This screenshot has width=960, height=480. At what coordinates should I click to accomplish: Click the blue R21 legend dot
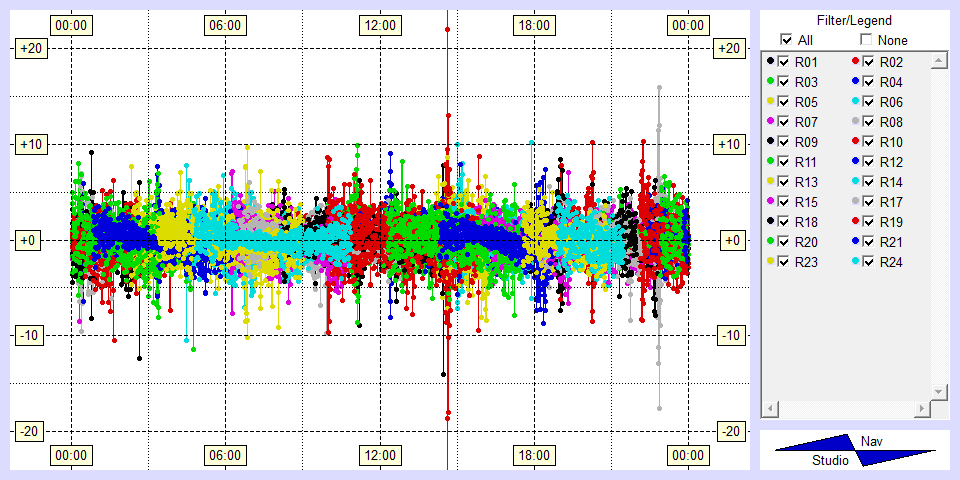[855, 242]
